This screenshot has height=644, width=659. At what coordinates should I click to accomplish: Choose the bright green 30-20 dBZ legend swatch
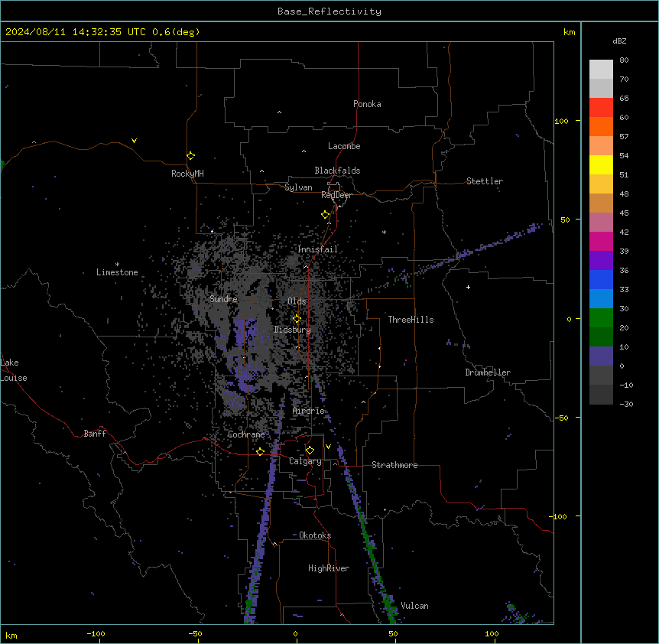click(x=601, y=318)
